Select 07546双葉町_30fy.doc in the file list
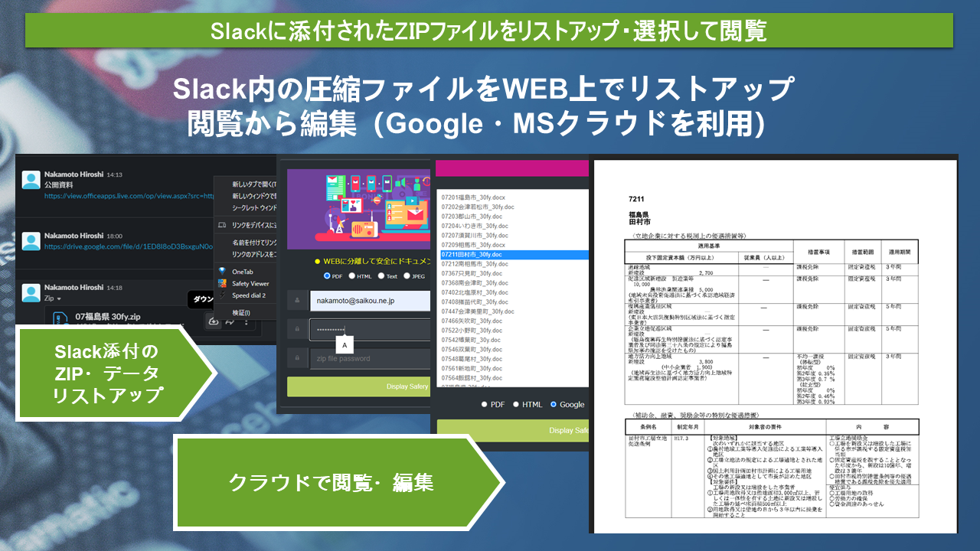Image resolution: width=980 pixels, height=551 pixels. 472,350
